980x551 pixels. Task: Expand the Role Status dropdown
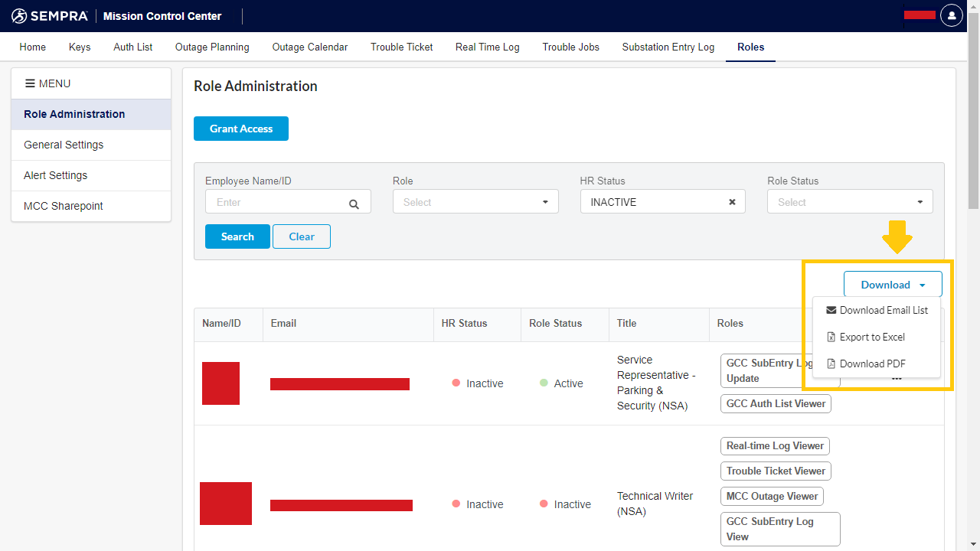point(850,202)
